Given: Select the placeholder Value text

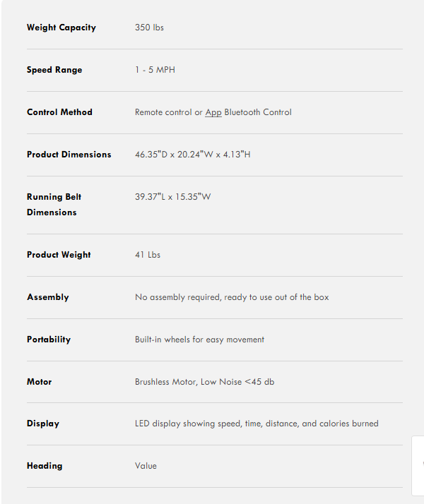Looking at the screenshot, I should (146, 466).
